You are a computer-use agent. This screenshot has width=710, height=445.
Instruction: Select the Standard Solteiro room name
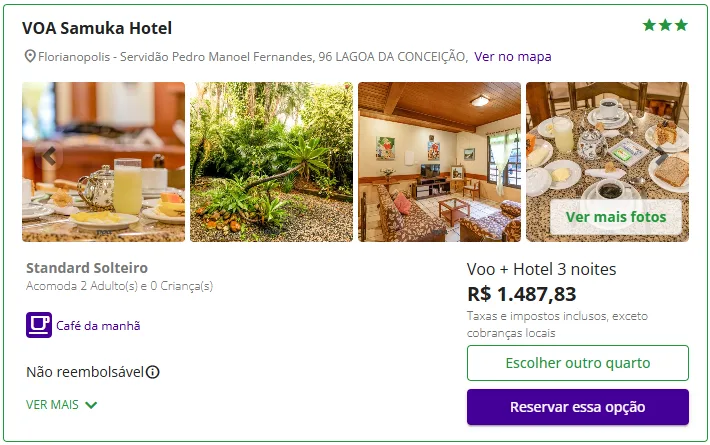click(87, 268)
